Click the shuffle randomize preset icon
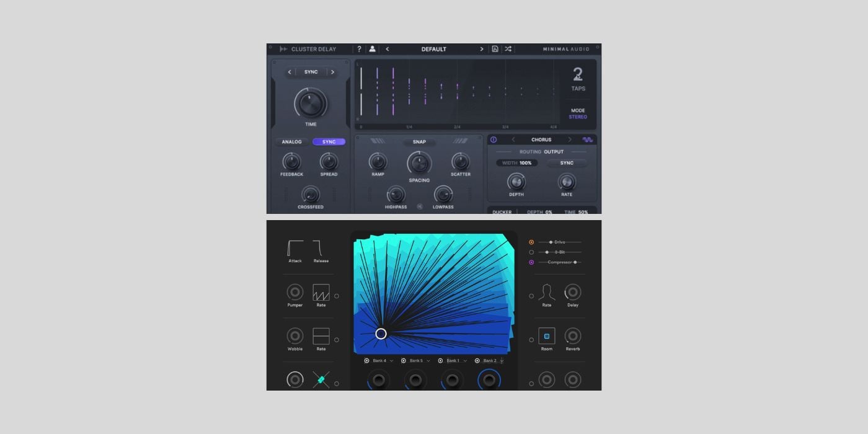The height and width of the screenshot is (434, 868). click(x=508, y=49)
